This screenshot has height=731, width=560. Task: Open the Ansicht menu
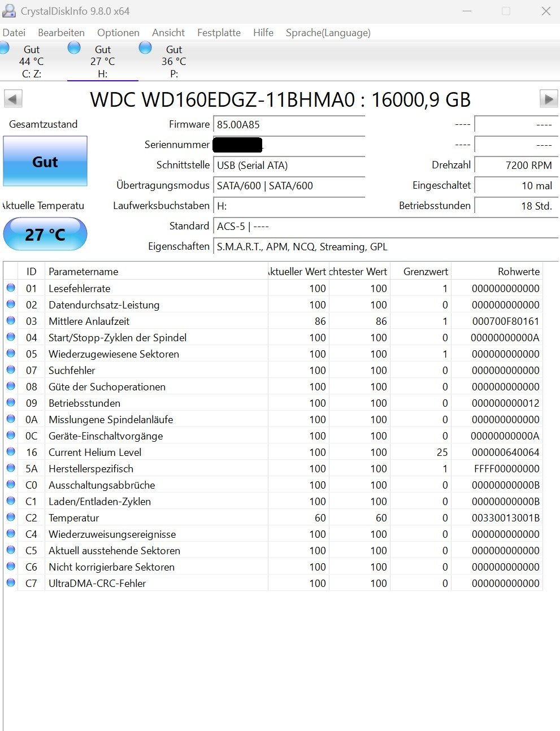tap(168, 33)
